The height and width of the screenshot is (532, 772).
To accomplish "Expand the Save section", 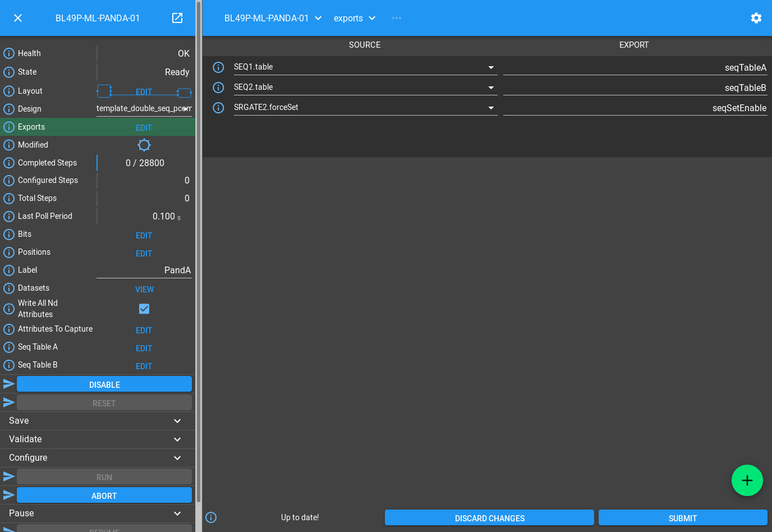I will click(x=177, y=421).
